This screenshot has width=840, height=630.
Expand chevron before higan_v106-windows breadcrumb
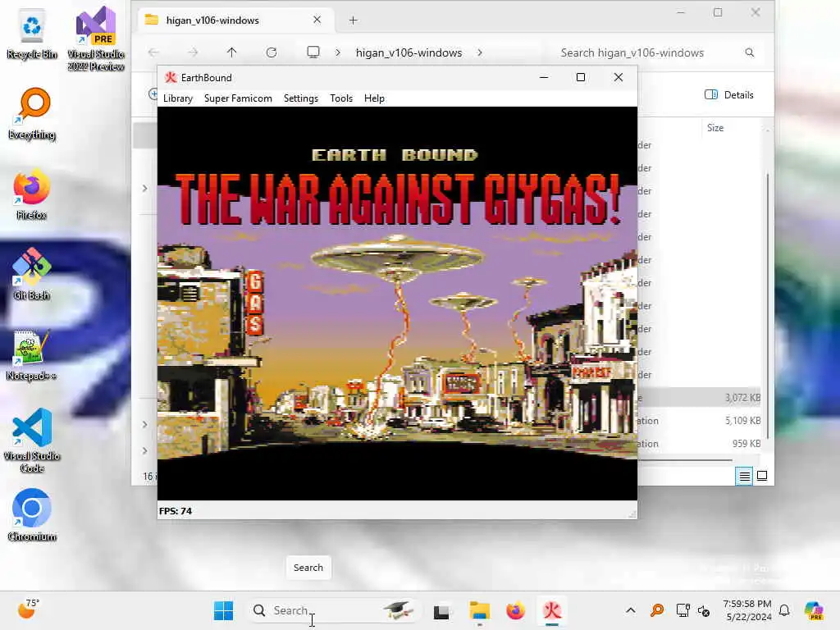(338, 52)
